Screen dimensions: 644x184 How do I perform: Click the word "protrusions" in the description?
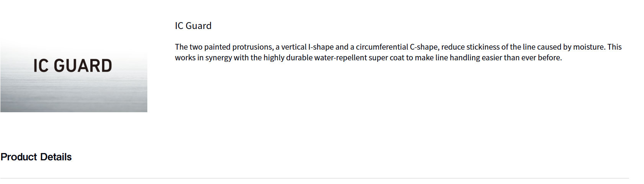pos(253,47)
